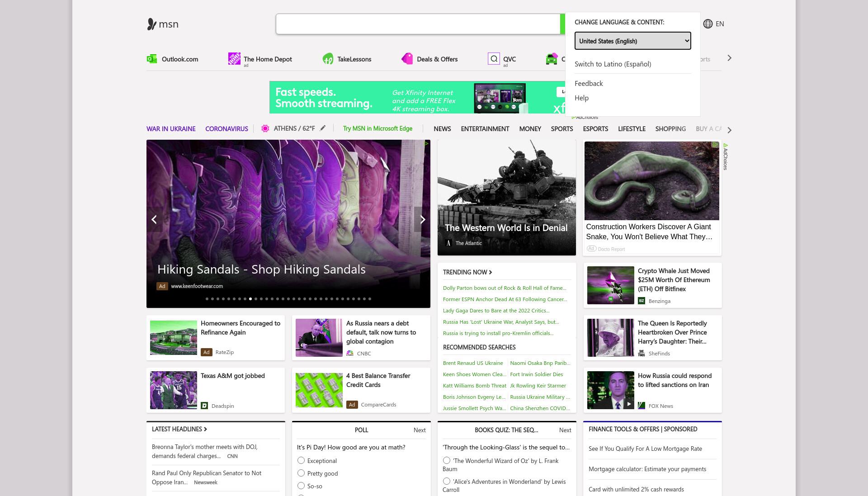The height and width of the screenshot is (496, 868).
Task: Click inside the MSN search box
Action: pos(418,24)
